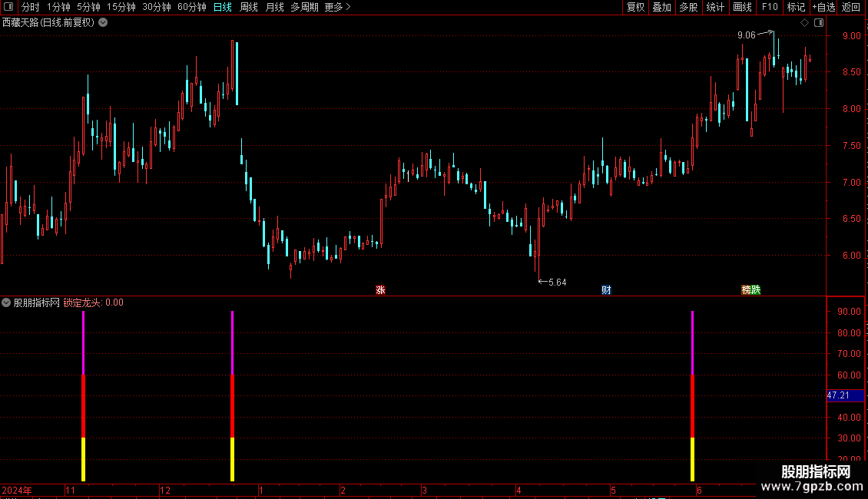Click the late-December indicator signal bar
This screenshot has height=499, width=868.
(233, 396)
